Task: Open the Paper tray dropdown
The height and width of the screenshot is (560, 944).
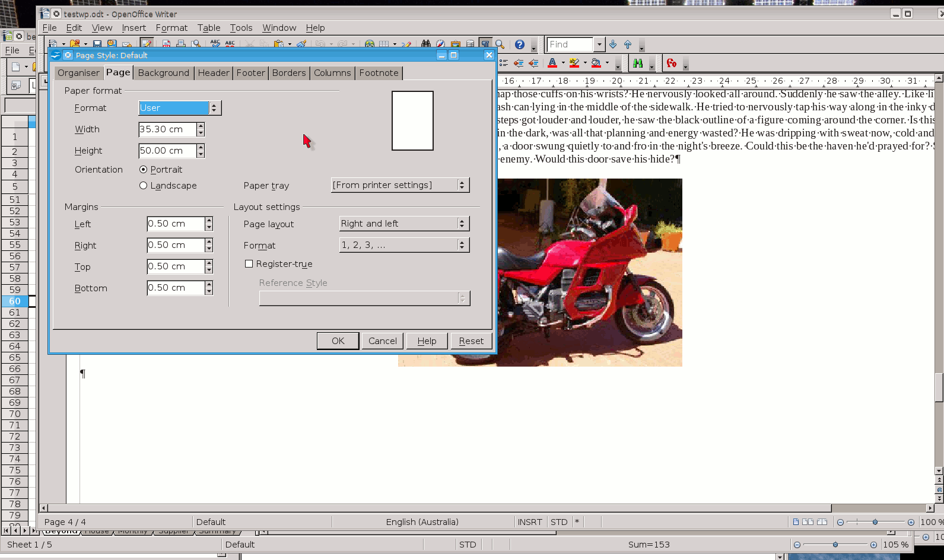Action: point(399,185)
